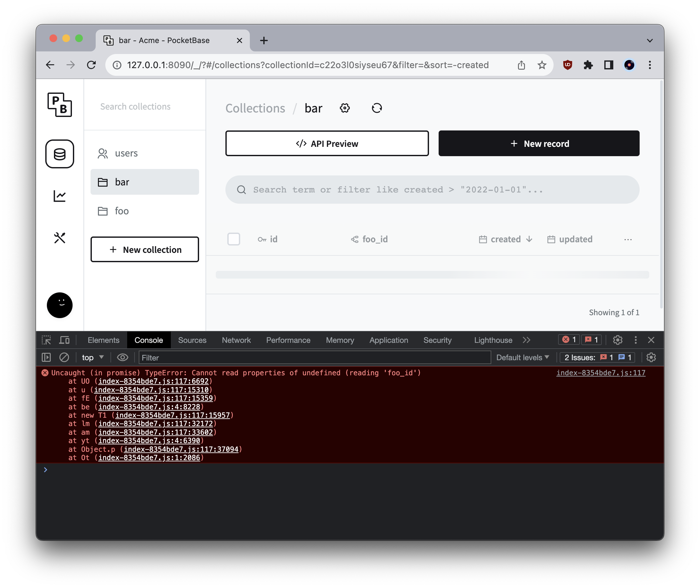Toggle the device emulation icon in DevTools
The image size is (700, 588).
tap(64, 340)
